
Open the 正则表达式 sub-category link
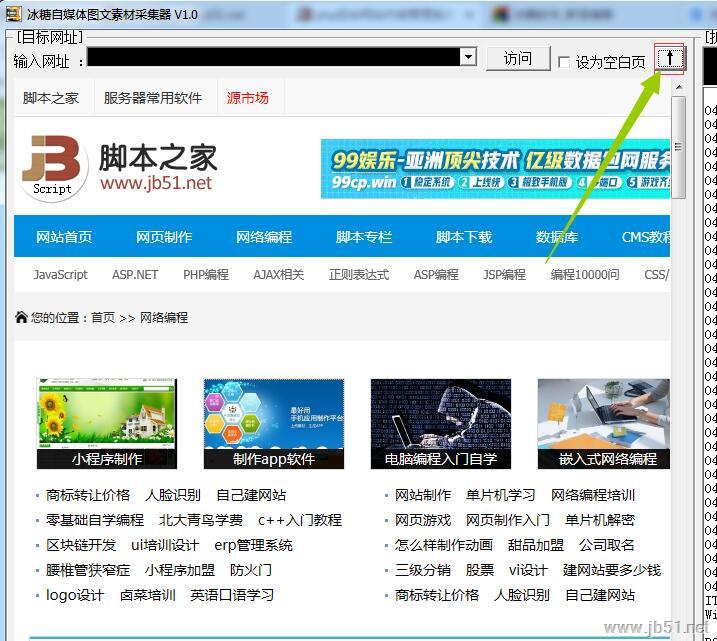358,274
